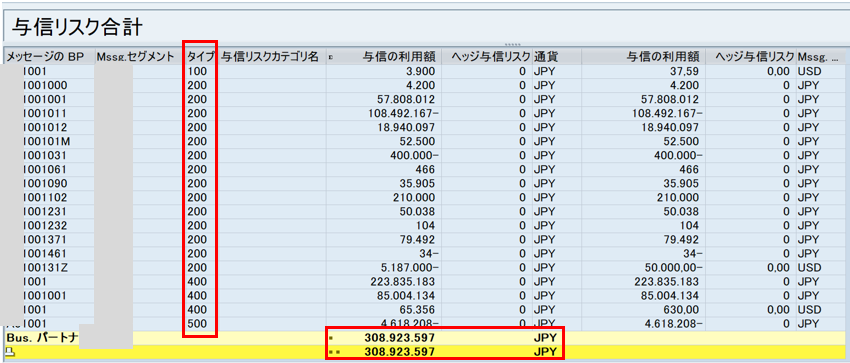Click type 200 in the I001061 row
850x363 pixels.
point(196,170)
